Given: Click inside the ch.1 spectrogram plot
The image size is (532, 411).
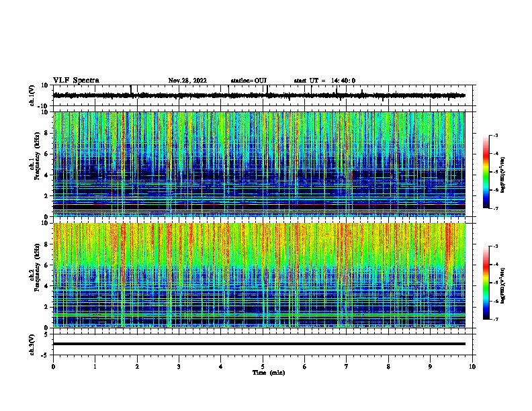Looking at the screenshot, I should coord(259,164).
